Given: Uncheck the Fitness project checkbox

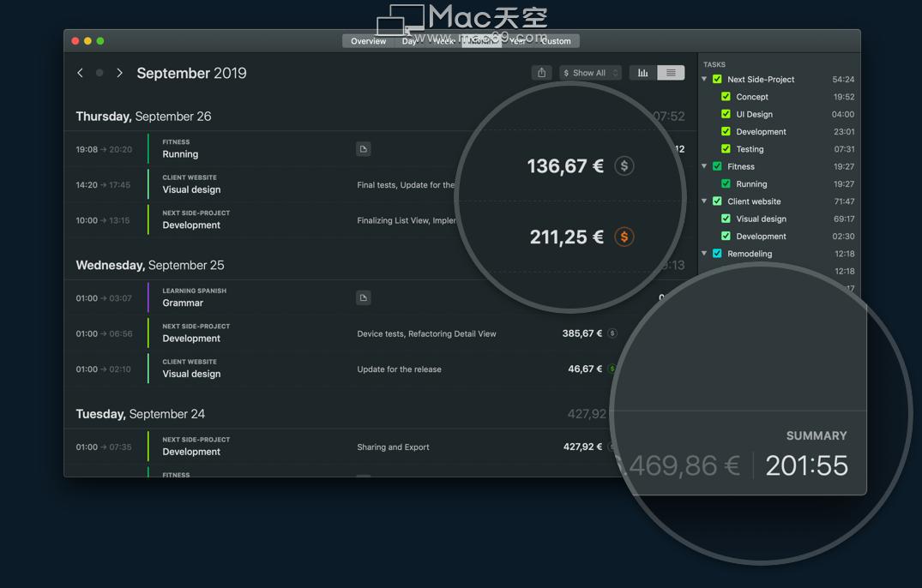Looking at the screenshot, I should click(717, 166).
